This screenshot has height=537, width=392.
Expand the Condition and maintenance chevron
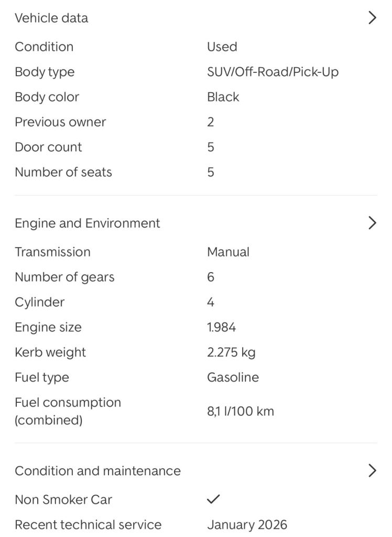coord(372,470)
